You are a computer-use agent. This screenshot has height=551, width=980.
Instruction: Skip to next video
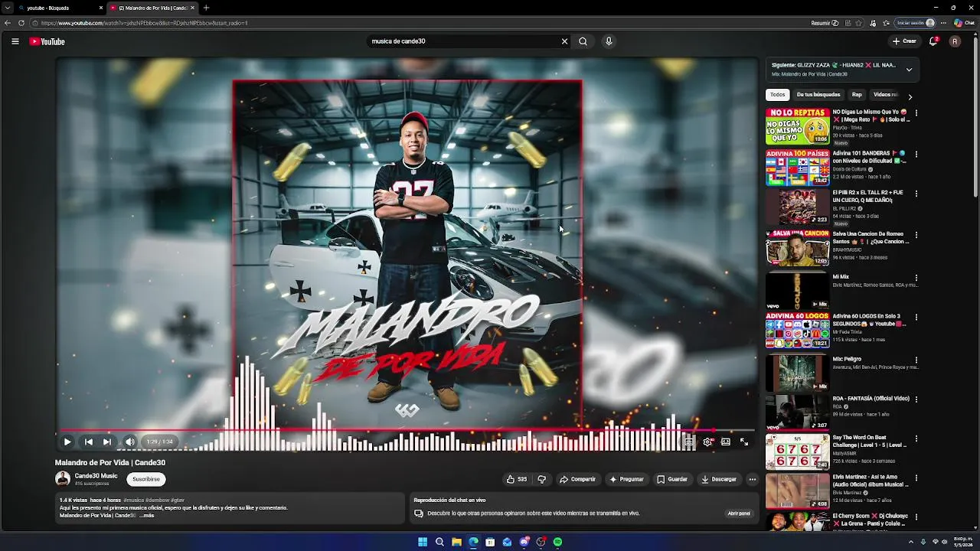107,442
